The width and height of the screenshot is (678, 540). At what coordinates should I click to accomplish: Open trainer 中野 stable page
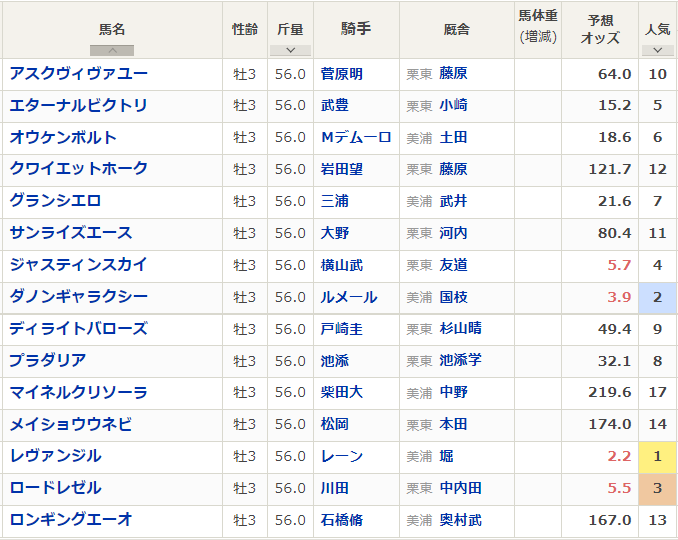pos(454,393)
